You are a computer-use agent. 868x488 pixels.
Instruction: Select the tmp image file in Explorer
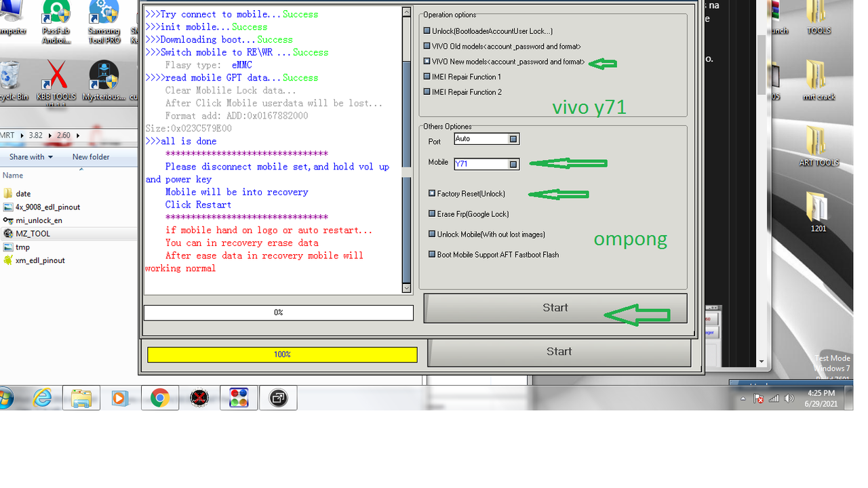17,247
